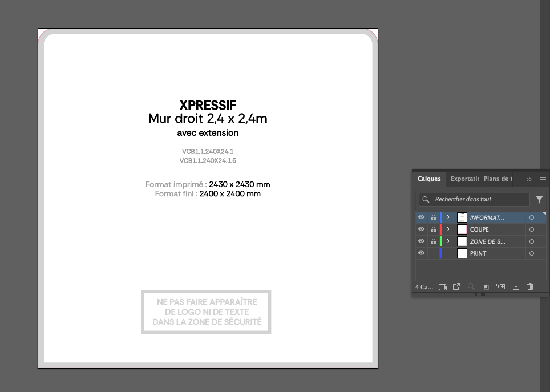
Task: Expand the COUPE layer chevron
Action: click(x=448, y=229)
